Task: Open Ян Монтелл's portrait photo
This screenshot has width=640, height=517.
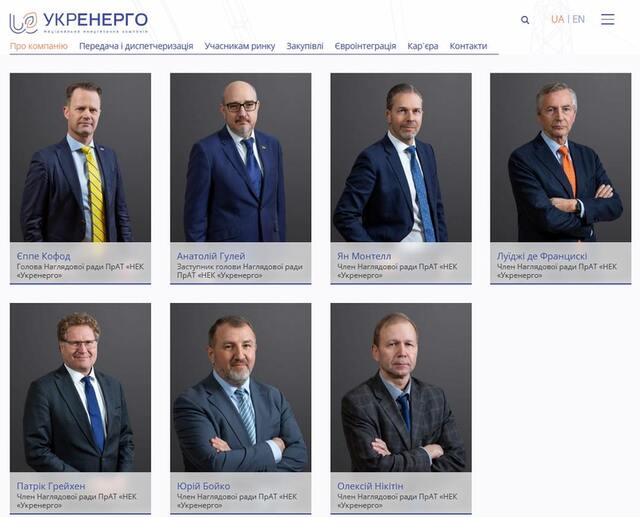Action: 401,158
